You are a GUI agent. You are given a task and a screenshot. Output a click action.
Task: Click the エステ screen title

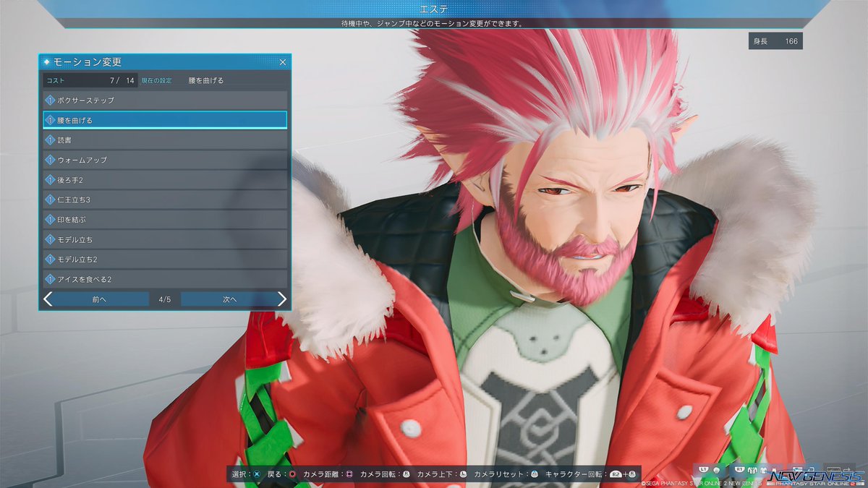click(x=434, y=9)
